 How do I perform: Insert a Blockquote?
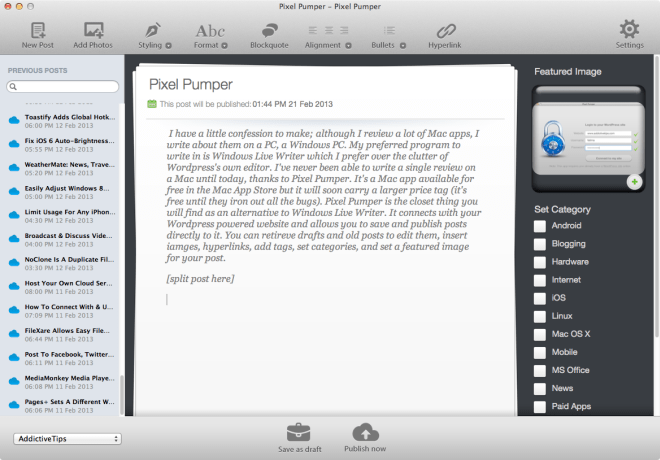pos(269,35)
